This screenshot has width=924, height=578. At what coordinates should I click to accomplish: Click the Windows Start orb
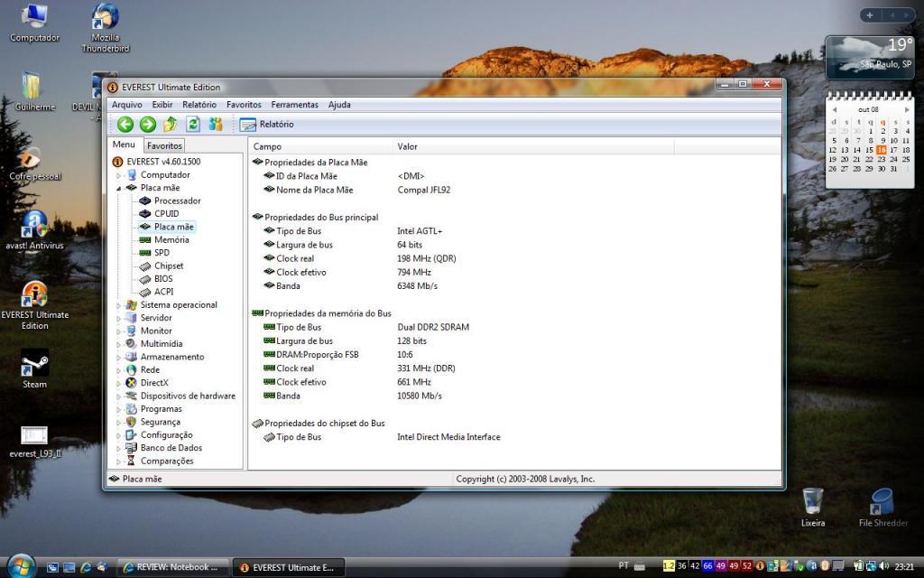[22, 567]
